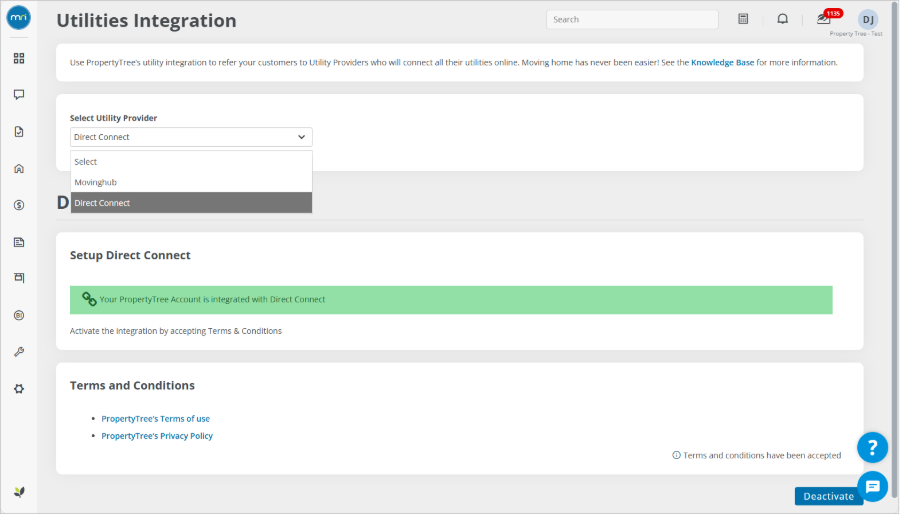This screenshot has width=900, height=514.
Task: Click the 'Terms and Conditions' heading
Action: coord(132,386)
